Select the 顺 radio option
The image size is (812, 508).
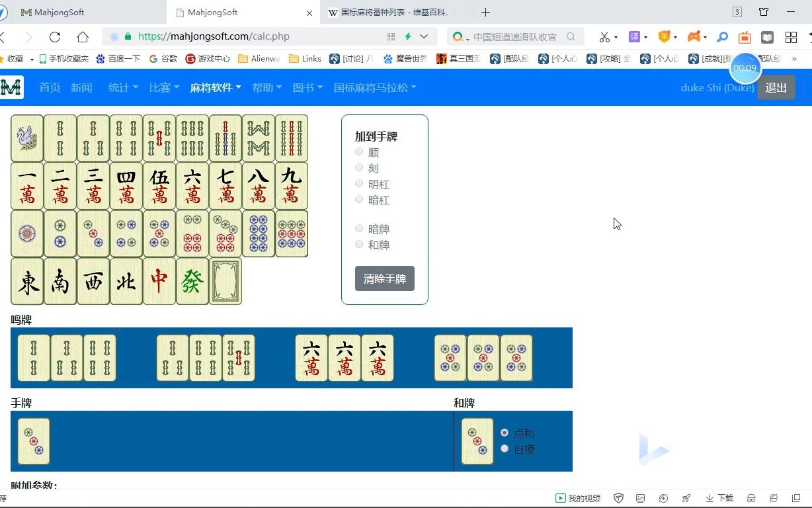click(359, 152)
